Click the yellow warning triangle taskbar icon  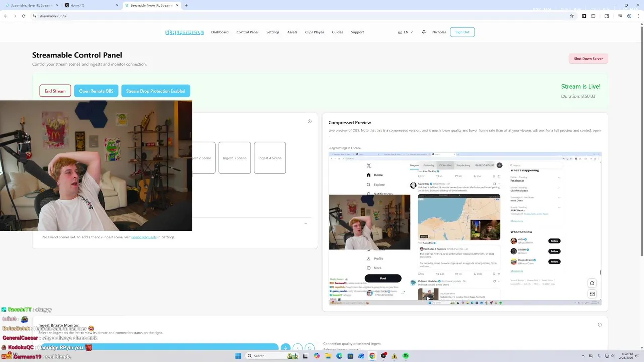click(x=394, y=356)
